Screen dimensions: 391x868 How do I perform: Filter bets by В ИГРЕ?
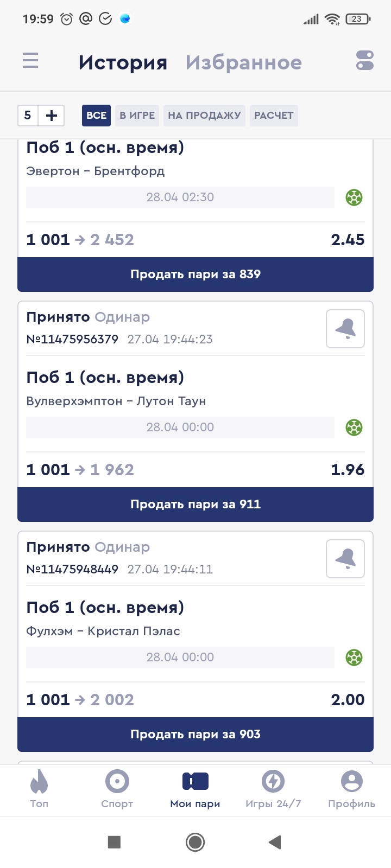click(137, 116)
